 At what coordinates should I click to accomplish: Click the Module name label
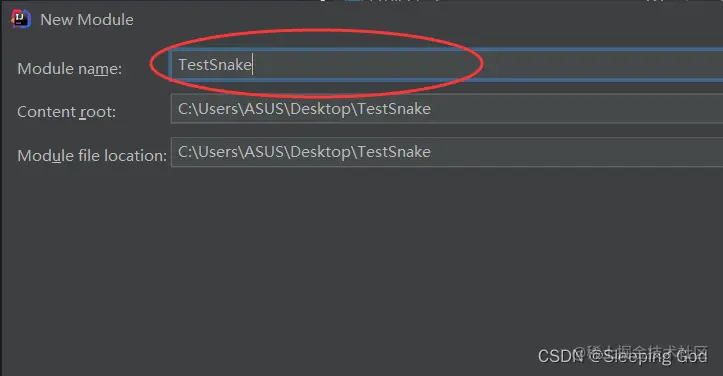click(x=70, y=69)
